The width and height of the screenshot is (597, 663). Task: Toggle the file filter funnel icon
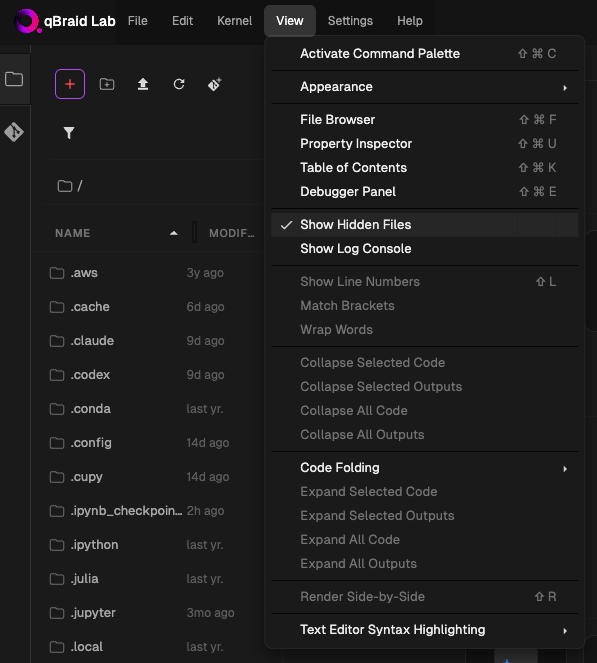pyautogui.click(x=69, y=133)
